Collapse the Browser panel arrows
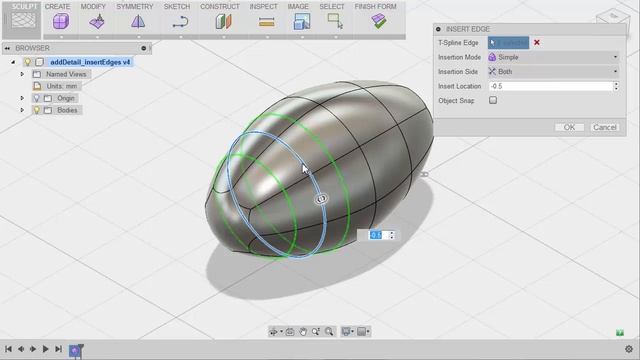640x360 pixels. tap(7, 48)
